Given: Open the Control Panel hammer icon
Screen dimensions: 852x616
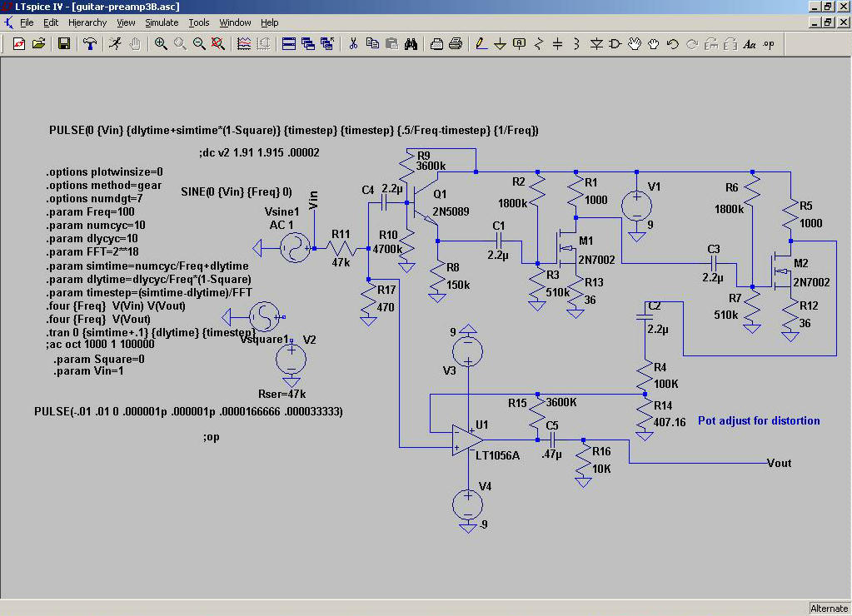Looking at the screenshot, I should [x=90, y=44].
